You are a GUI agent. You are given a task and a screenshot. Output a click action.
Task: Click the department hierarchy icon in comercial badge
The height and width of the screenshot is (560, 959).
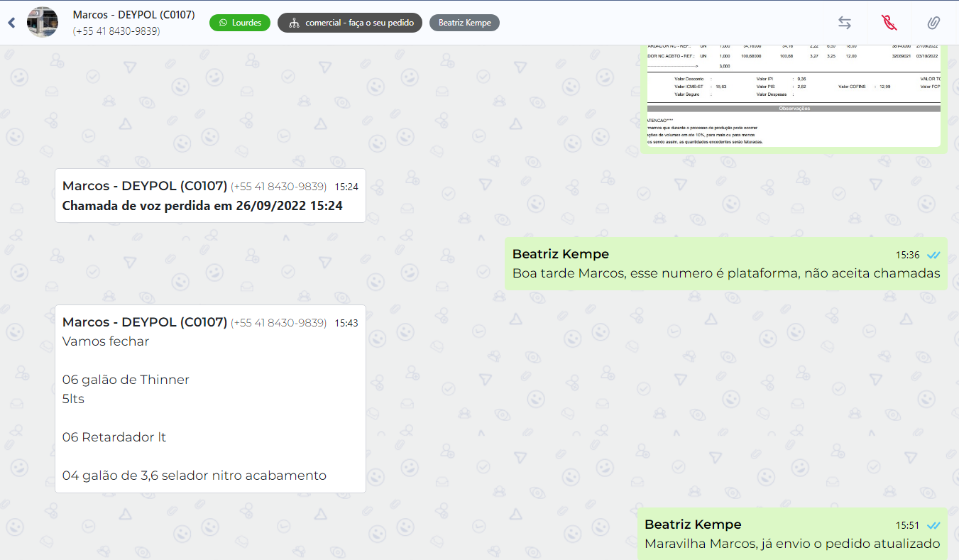pos(294,23)
